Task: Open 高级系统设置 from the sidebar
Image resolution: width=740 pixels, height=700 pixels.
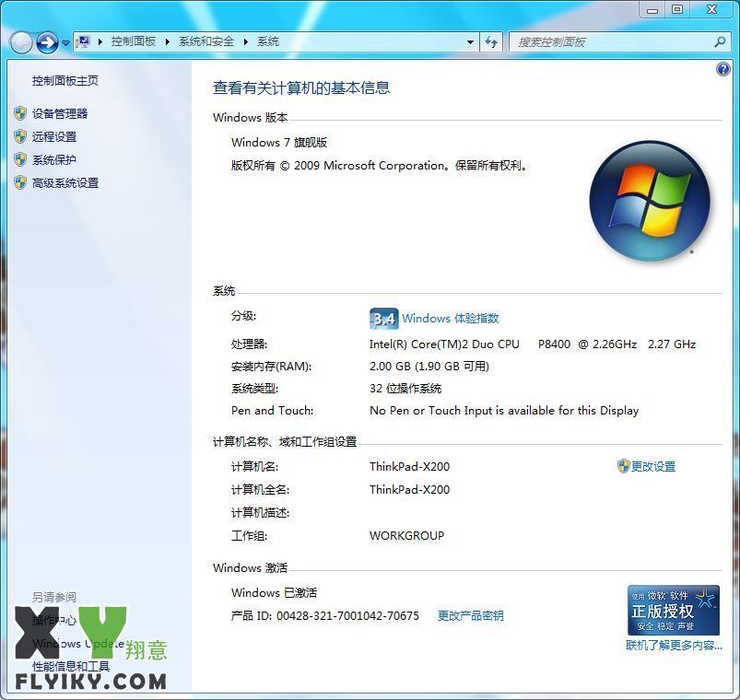Action: [65, 183]
